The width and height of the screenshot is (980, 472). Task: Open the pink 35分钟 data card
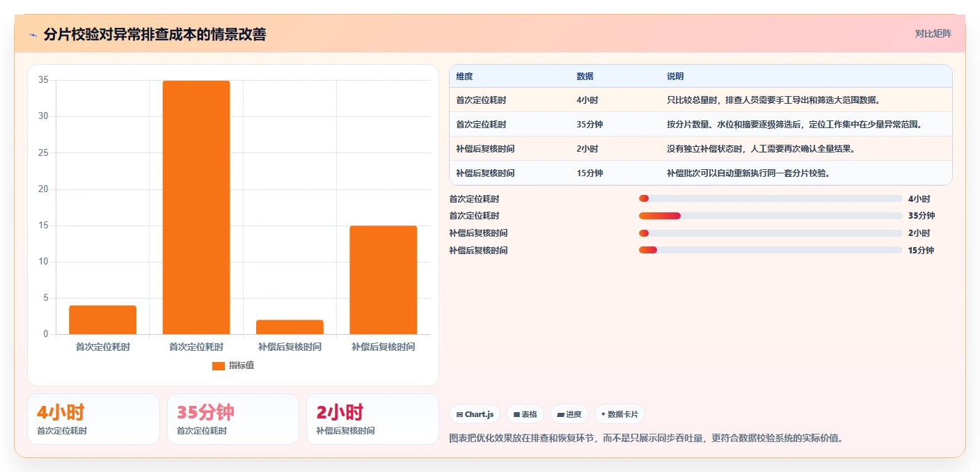[233, 419]
